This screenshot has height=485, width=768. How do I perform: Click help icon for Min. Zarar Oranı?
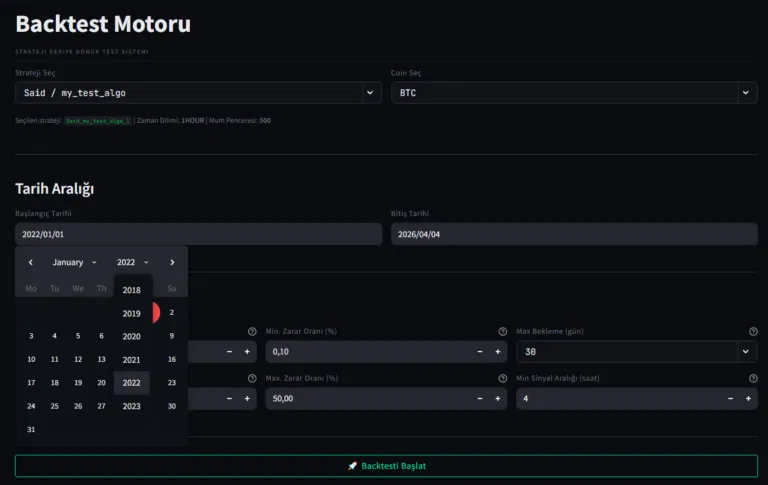pos(502,332)
